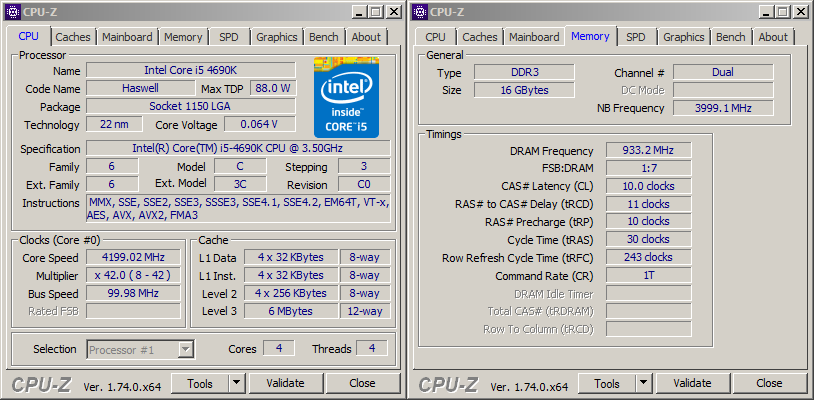814x400 pixels.
Task: Click Close button at bottom of left window
Action: [362, 383]
